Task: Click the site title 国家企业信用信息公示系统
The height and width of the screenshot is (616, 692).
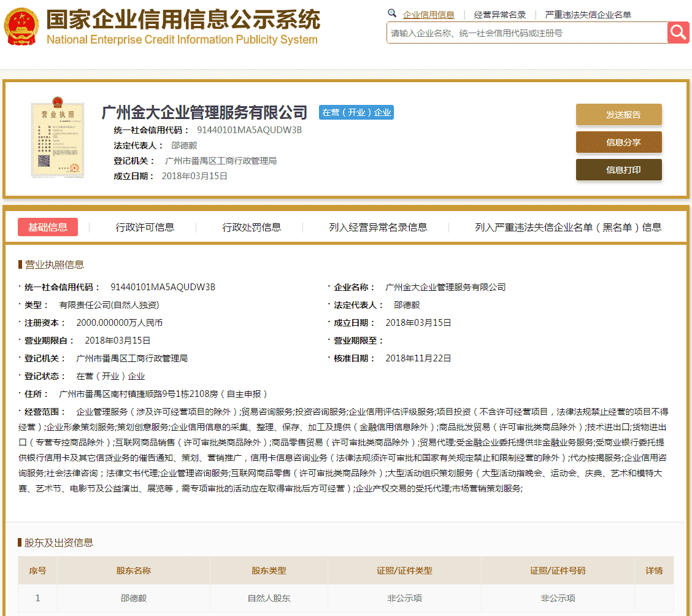Action: [x=183, y=20]
